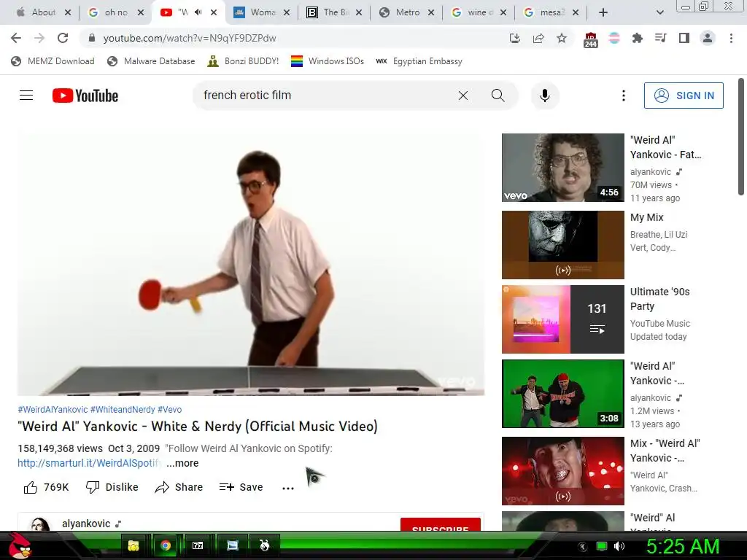Open the Angry Birds start button

[x=20, y=545]
